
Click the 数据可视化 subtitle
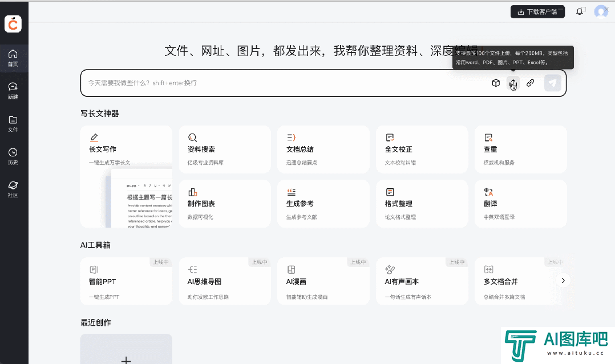click(x=200, y=217)
